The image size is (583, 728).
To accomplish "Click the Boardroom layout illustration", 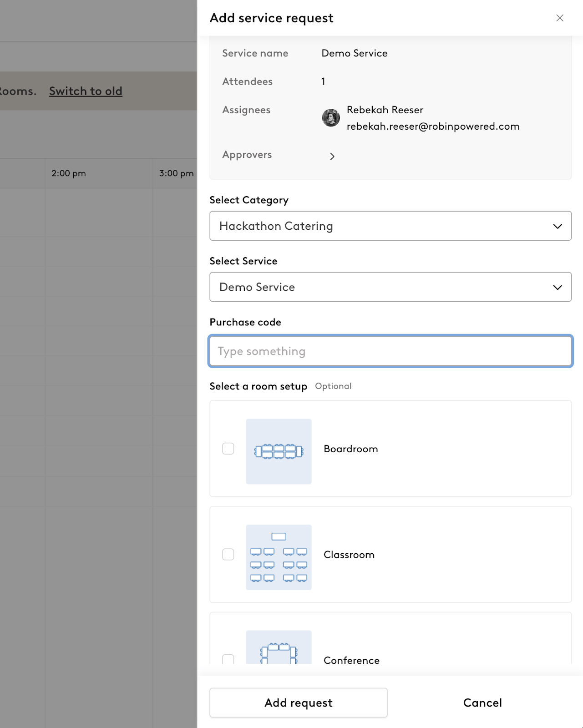I will (x=279, y=451).
